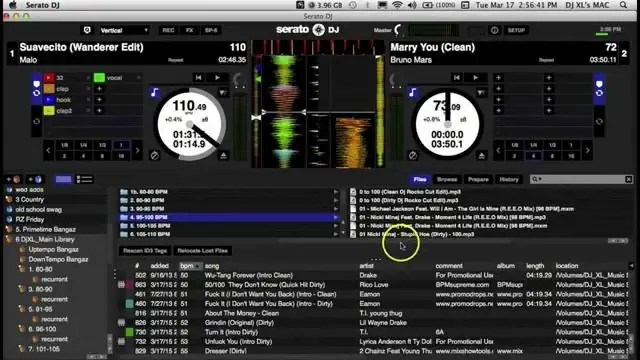The width and height of the screenshot is (640, 360).
Task: Adjust deck 1 gain knob
Action: (238, 80)
